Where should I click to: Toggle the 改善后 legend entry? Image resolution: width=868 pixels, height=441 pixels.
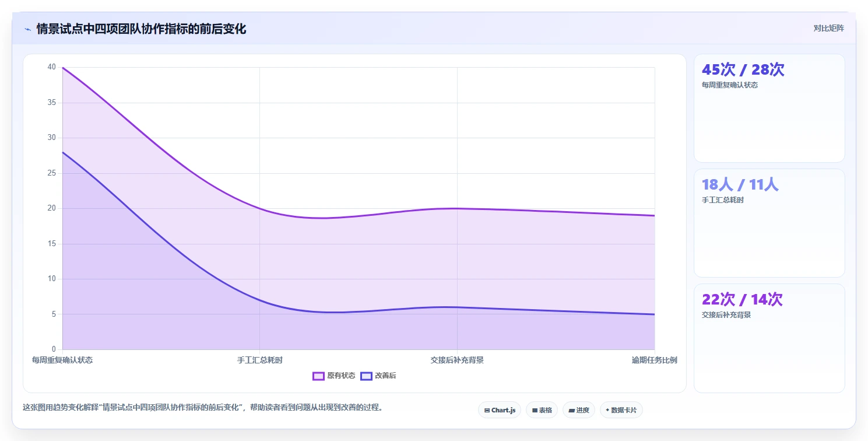(x=378, y=376)
